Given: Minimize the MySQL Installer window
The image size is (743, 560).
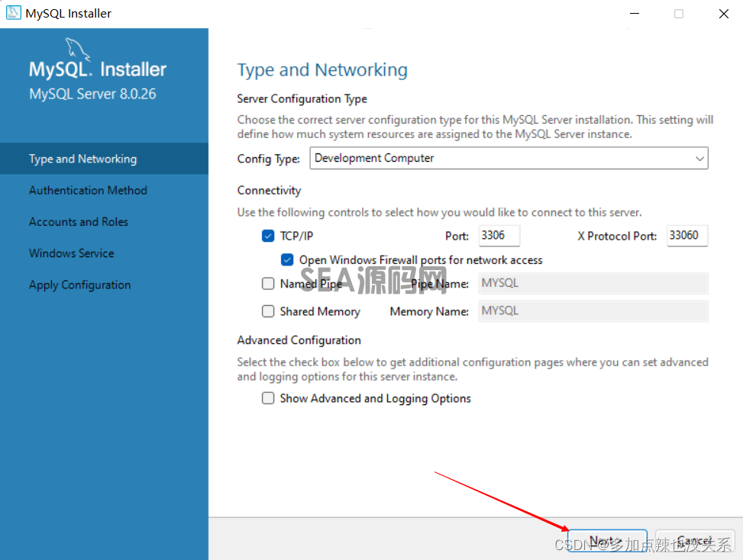Looking at the screenshot, I should pos(635,13).
